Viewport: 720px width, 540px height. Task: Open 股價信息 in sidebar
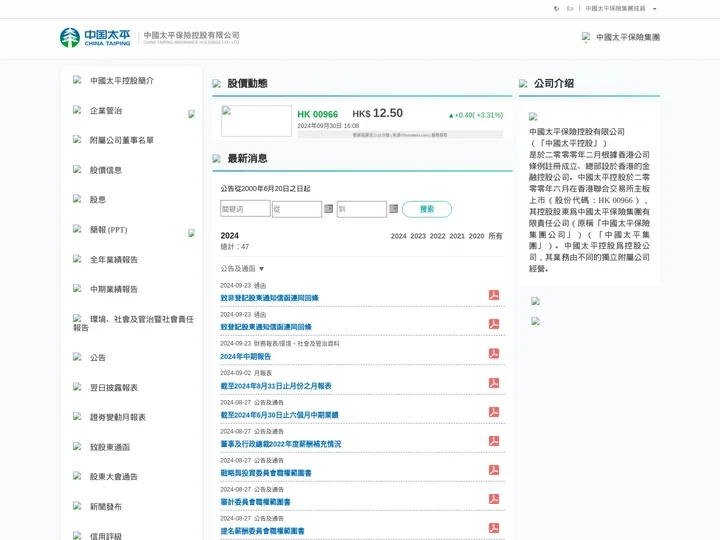point(106,170)
